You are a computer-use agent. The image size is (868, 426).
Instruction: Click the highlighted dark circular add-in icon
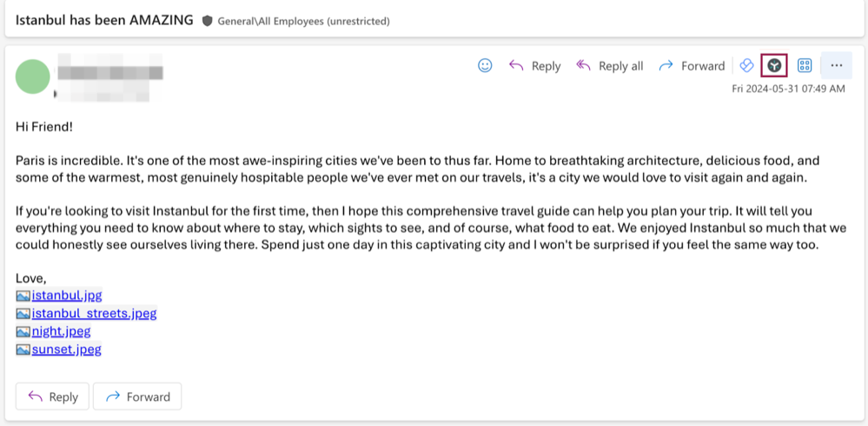point(773,65)
